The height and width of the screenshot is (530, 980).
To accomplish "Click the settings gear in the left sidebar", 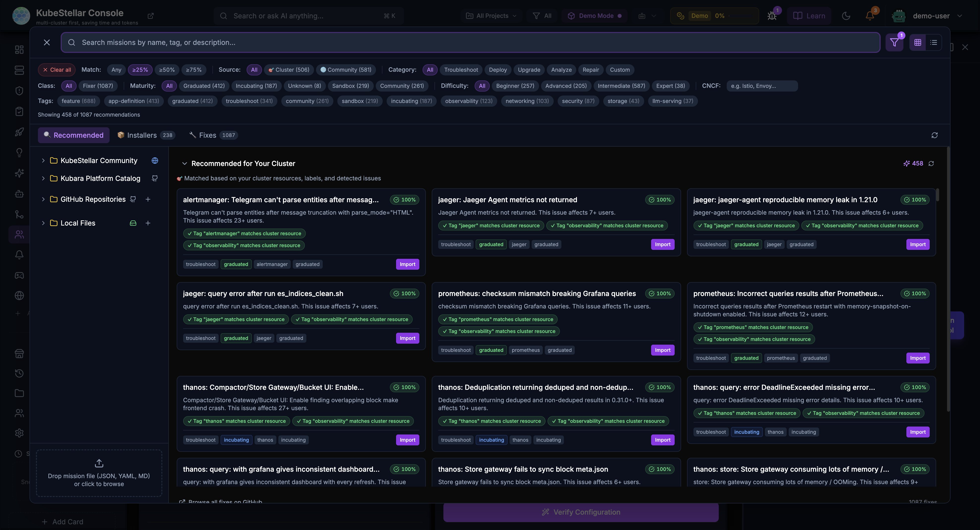I will point(19,433).
